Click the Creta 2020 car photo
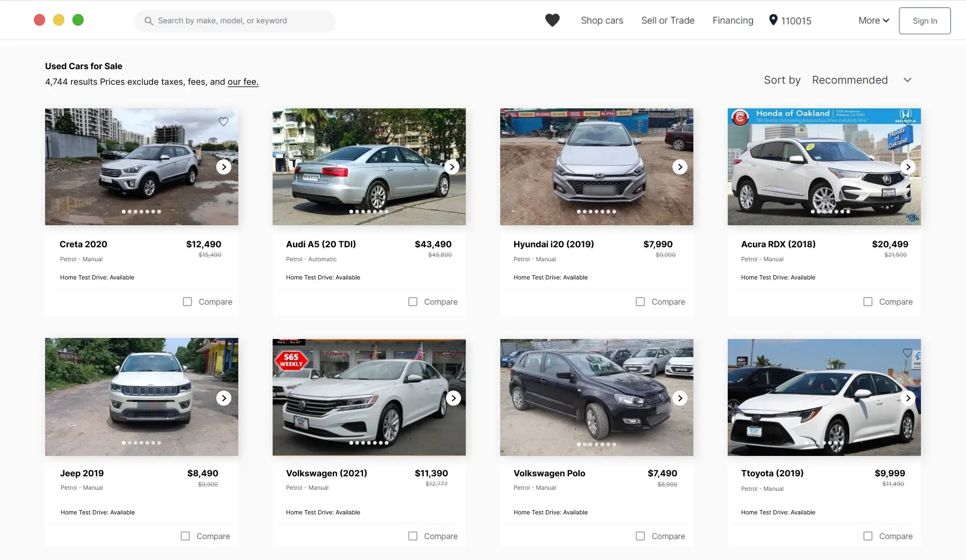This screenshot has width=966, height=560. [142, 167]
